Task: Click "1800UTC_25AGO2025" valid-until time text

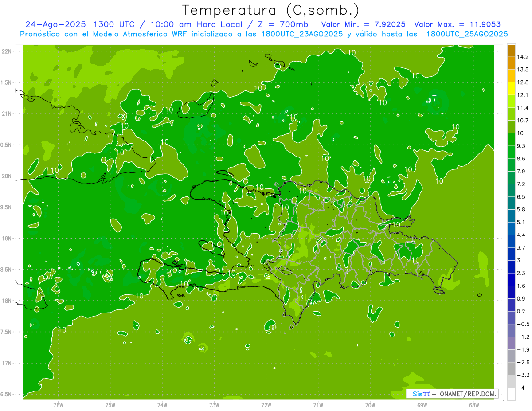Action: point(467,34)
